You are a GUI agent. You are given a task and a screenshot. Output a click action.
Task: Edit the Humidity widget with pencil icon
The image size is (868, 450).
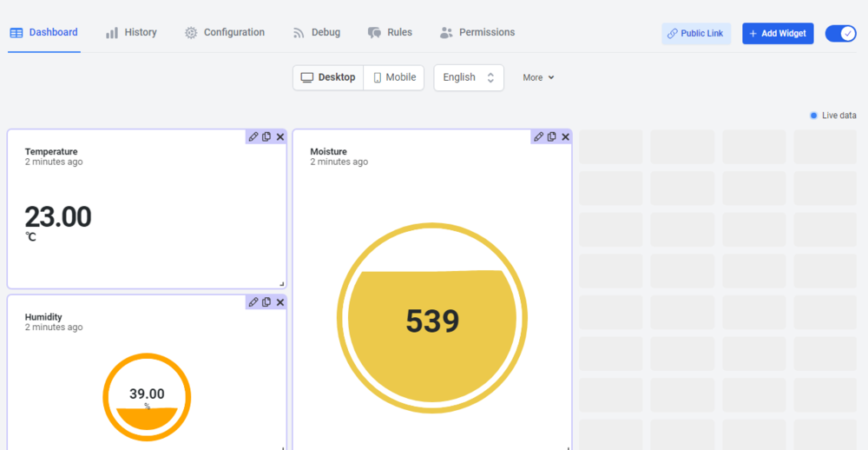tap(253, 301)
